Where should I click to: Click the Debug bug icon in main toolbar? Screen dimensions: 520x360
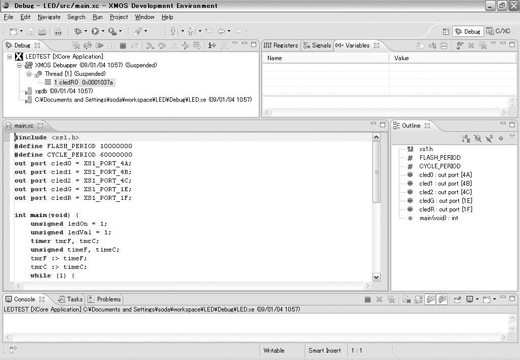pyautogui.click(x=78, y=31)
